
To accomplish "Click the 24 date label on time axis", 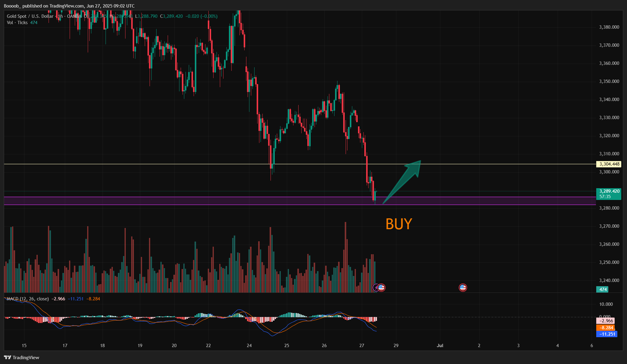I will (x=249, y=346).
